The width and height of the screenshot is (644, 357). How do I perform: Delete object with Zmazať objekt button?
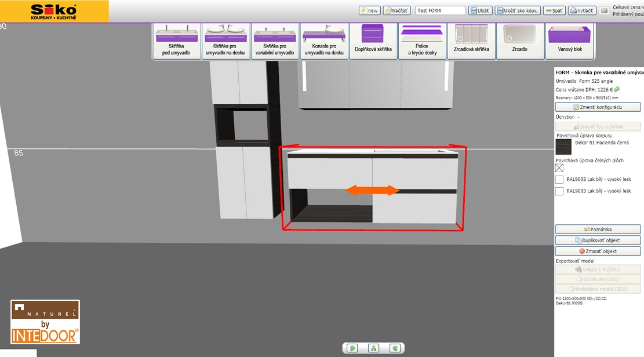598,252
